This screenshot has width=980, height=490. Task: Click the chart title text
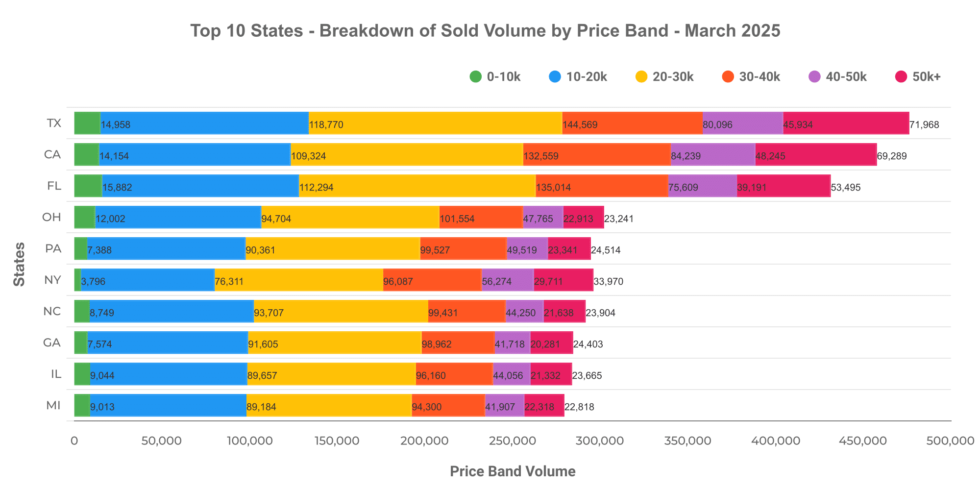(485, 31)
